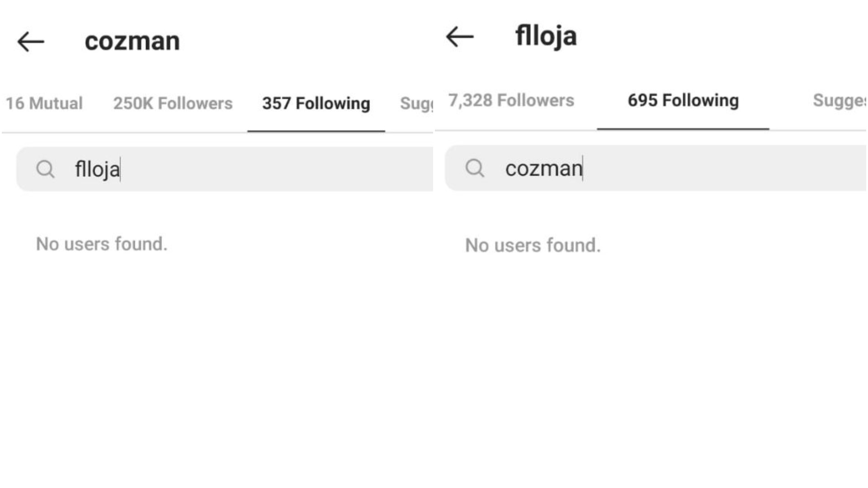Screen dimensions: 868x488
Task: Open the Suggested tab on cozman panel
Action: pos(416,103)
